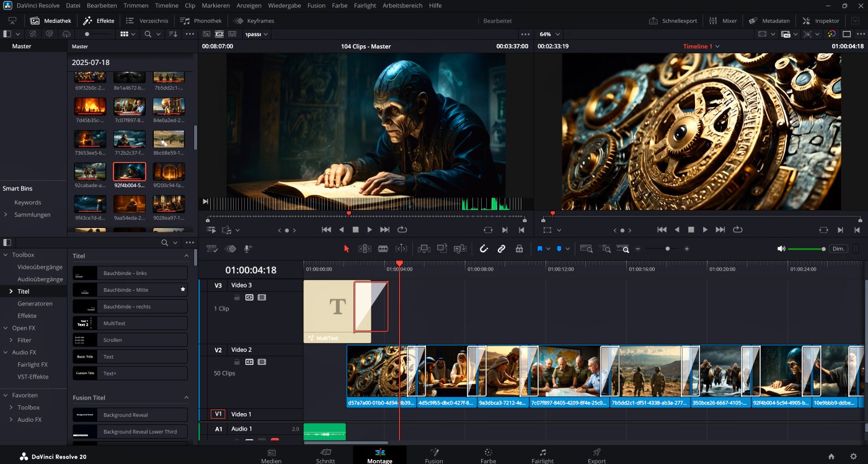The image size is (868, 464).
Task: Open the 64% viewer zoom dropdown
Action: [x=549, y=34]
